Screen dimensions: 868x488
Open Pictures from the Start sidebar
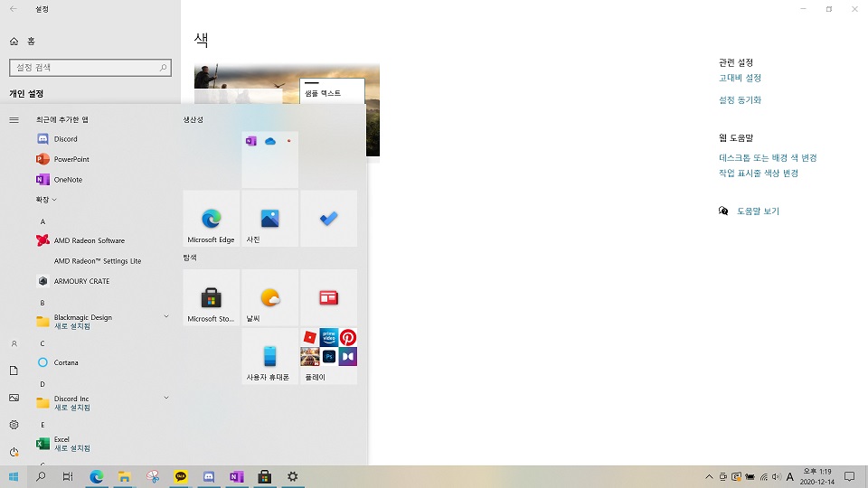[x=14, y=398]
